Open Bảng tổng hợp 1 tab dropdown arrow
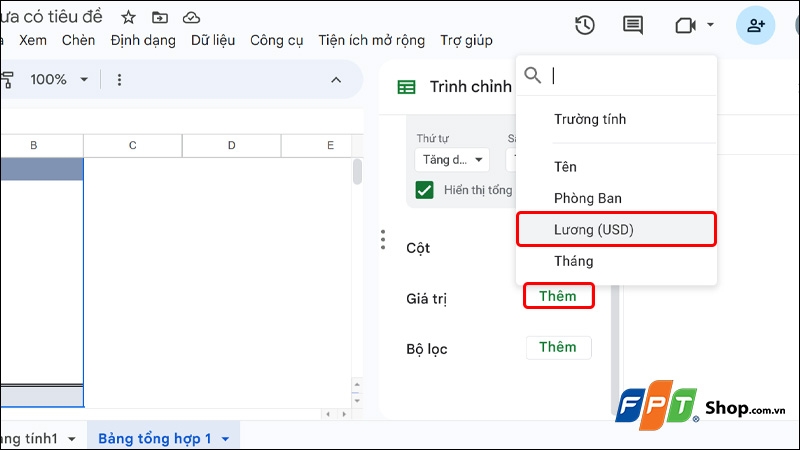The width and height of the screenshot is (800, 450). [x=226, y=439]
